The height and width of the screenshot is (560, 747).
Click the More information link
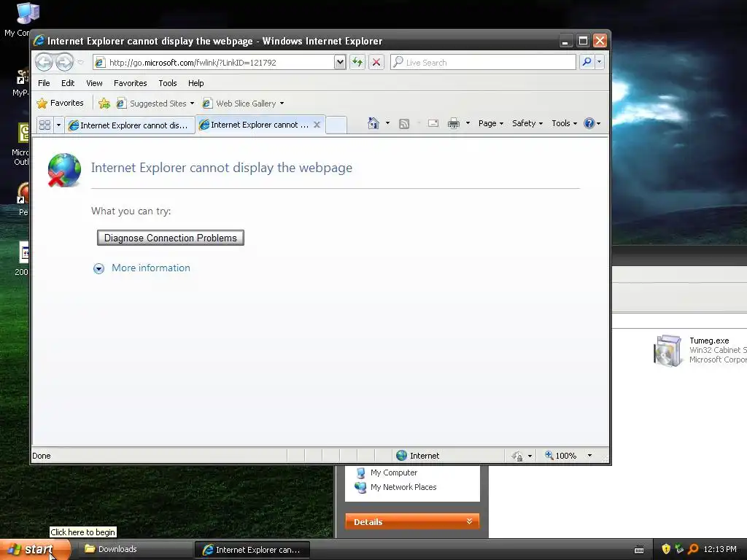(150, 268)
